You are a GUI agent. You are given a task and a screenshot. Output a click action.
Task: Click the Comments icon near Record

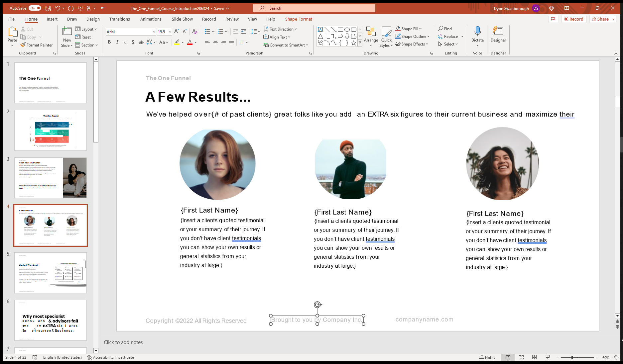tap(553, 19)
